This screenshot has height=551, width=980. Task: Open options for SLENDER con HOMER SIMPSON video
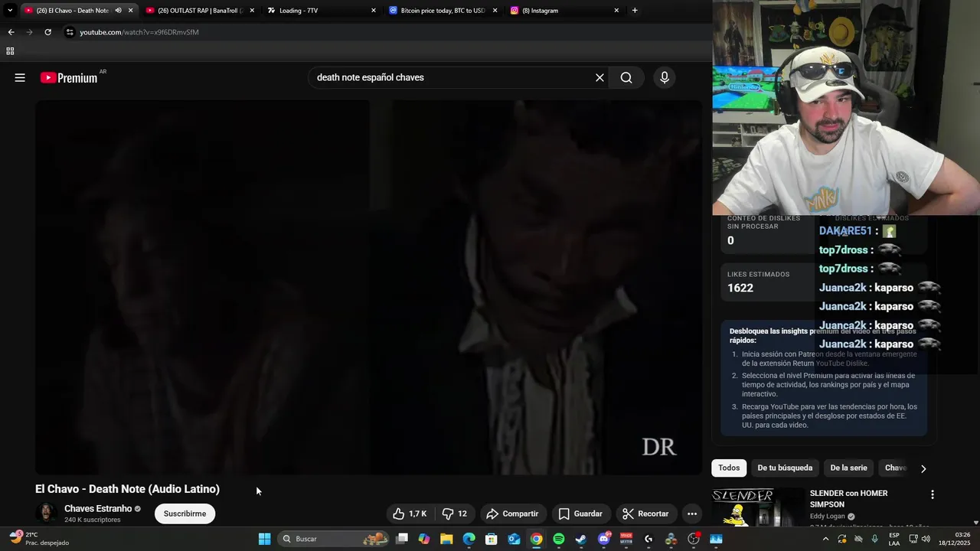click(x=932, y=494)
